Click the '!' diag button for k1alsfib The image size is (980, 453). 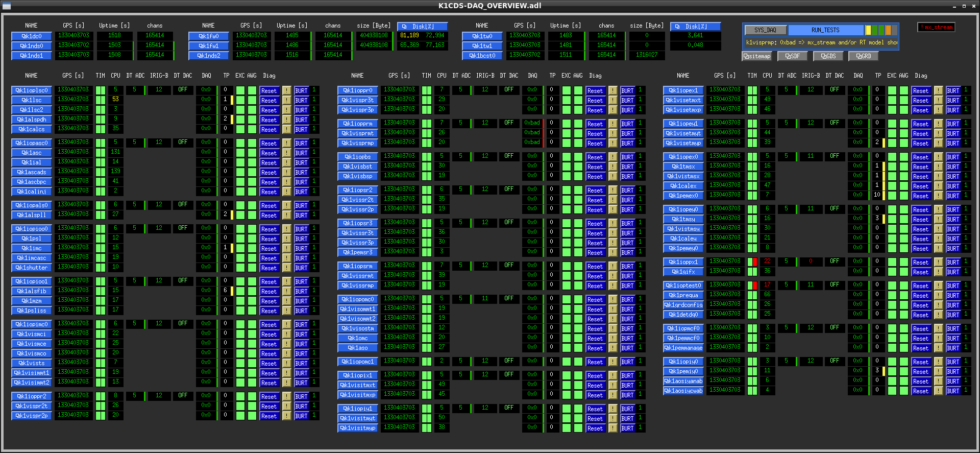287,291
